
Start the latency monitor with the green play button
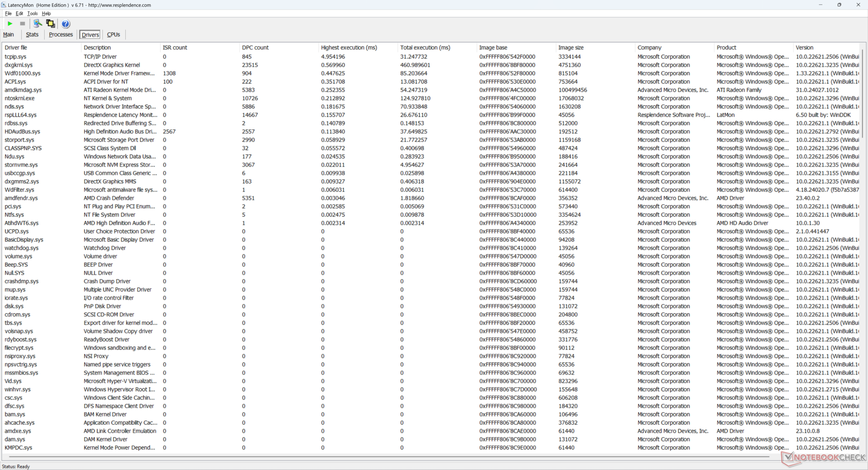click(x=10, y=24)
